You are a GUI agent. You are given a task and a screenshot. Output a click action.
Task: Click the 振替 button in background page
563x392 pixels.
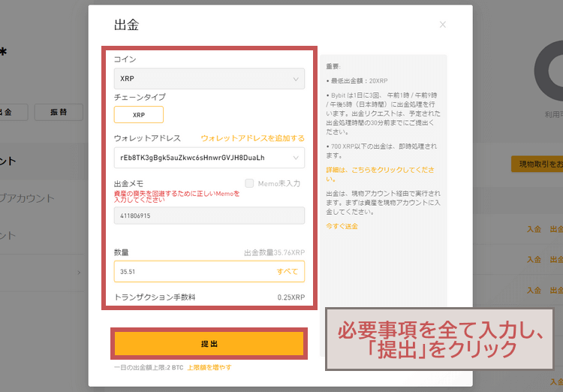(59, 112)
